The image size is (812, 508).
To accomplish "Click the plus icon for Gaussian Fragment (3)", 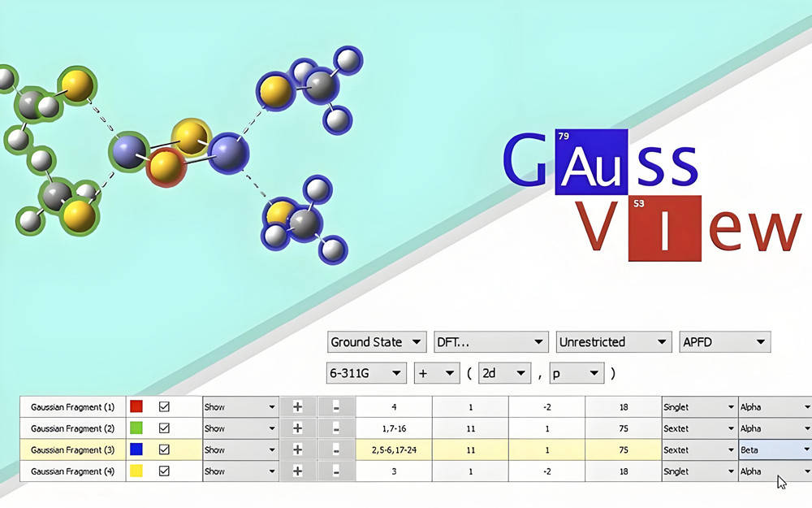I will (297, 449).
